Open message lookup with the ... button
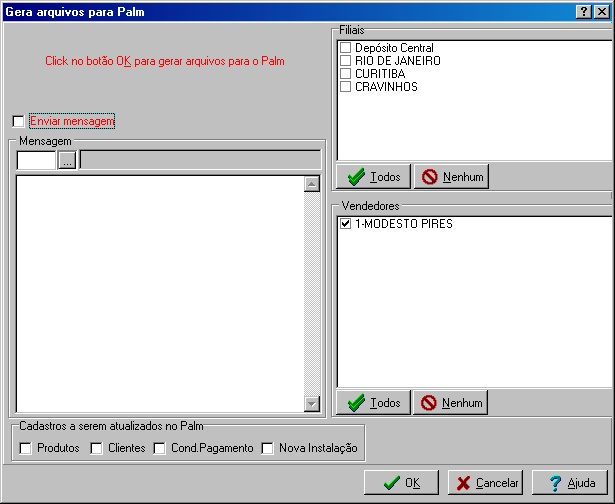Viewport: 615px width, 504px height. tap(67, 160)
